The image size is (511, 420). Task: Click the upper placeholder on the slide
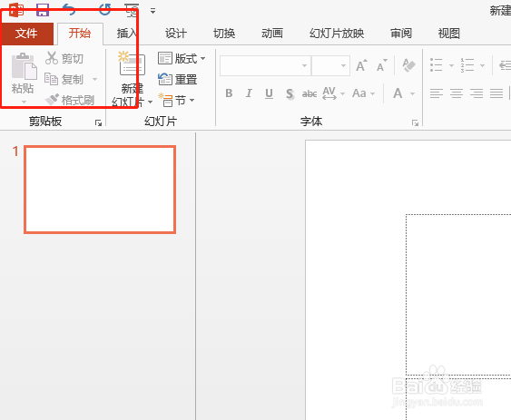click(x=458, y=295)
